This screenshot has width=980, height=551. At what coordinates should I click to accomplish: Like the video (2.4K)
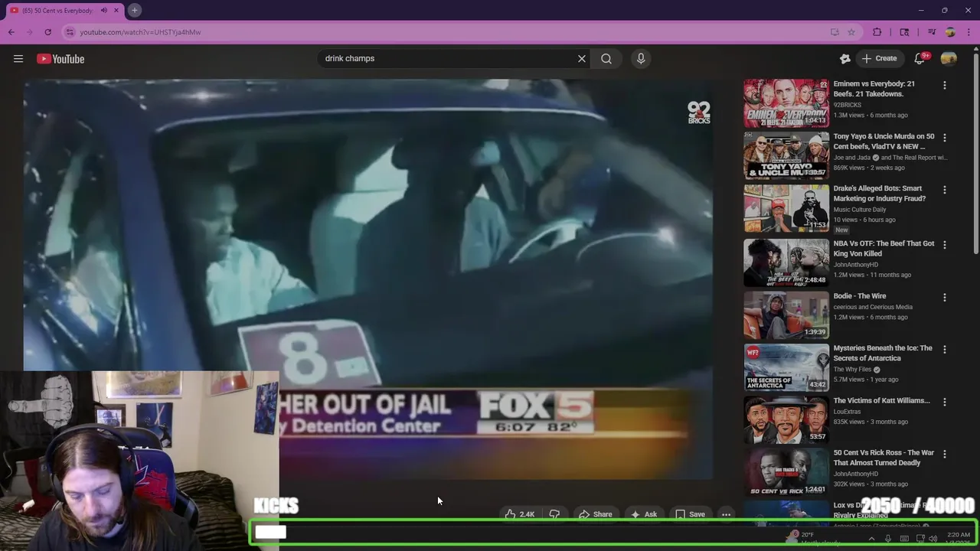[519, 514]
